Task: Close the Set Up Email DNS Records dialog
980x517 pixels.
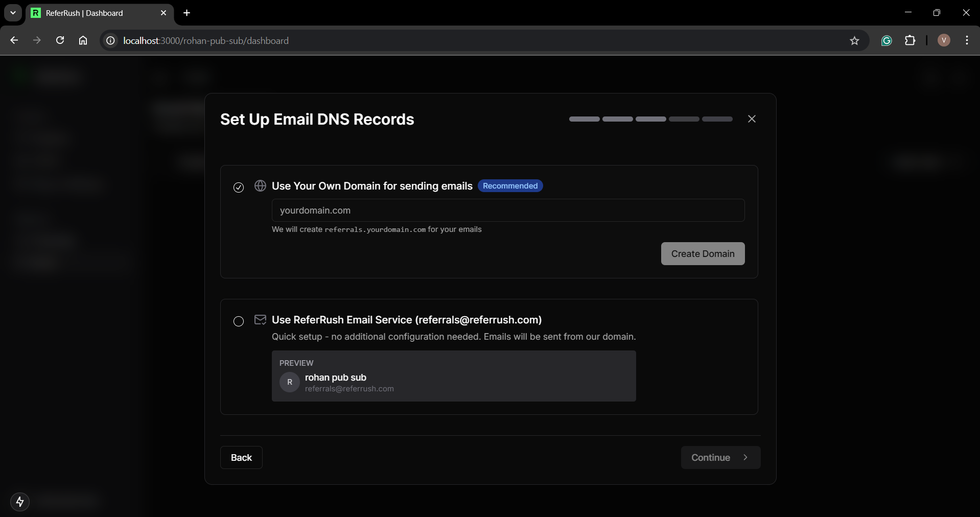Action: pos(752,119)
